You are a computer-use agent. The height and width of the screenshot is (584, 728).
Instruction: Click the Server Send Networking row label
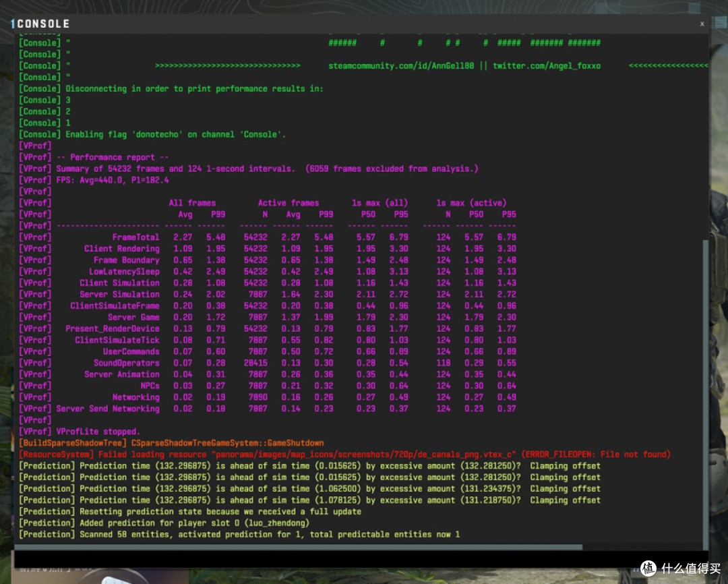click(x=108, y=409)
